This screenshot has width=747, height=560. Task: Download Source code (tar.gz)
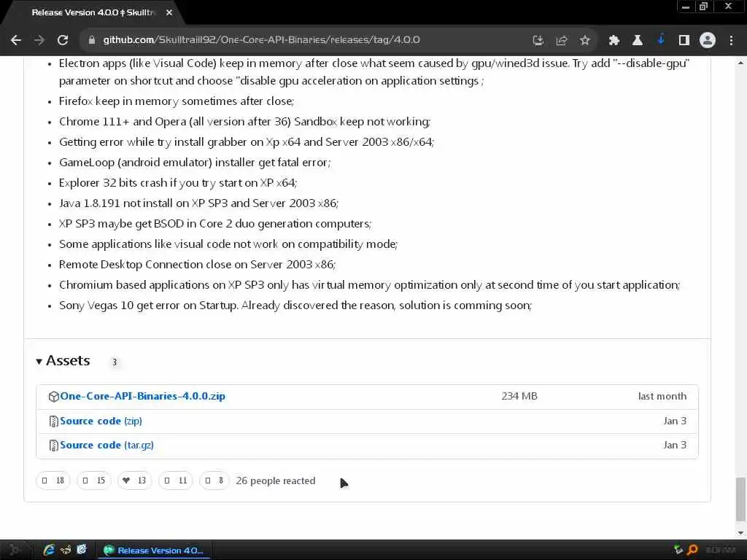[x=107, y=446]
